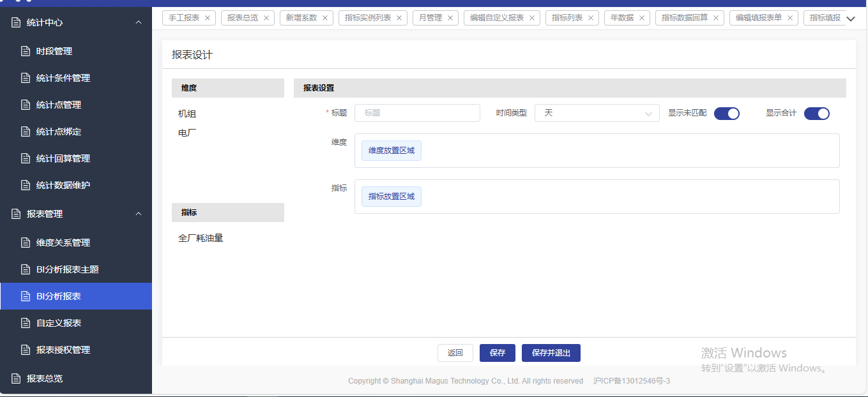Click the document icon beside 时段管理

(x=26, y=51)
